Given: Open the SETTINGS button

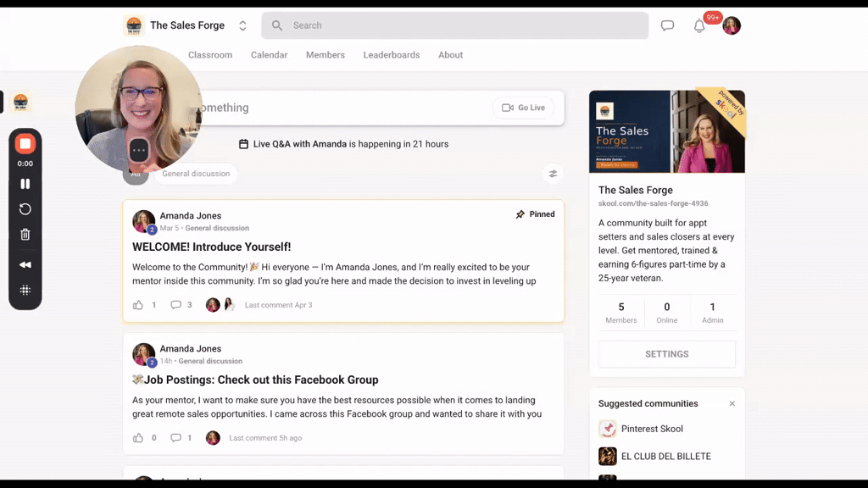Looking at the screenshot, I should (667, 354).
